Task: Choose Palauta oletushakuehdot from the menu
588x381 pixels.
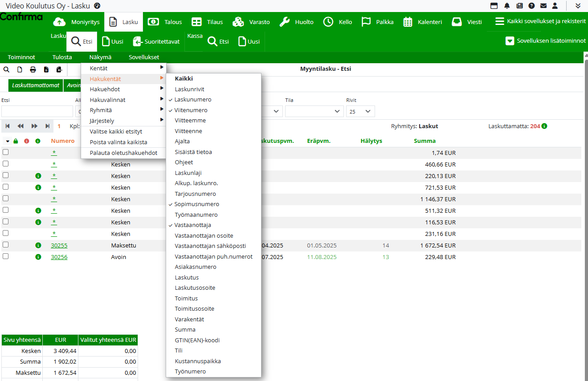Action: [x=123, y=153]
